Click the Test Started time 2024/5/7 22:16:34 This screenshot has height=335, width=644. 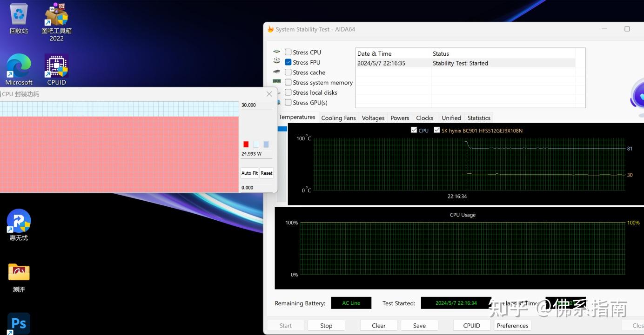point(456,303)
